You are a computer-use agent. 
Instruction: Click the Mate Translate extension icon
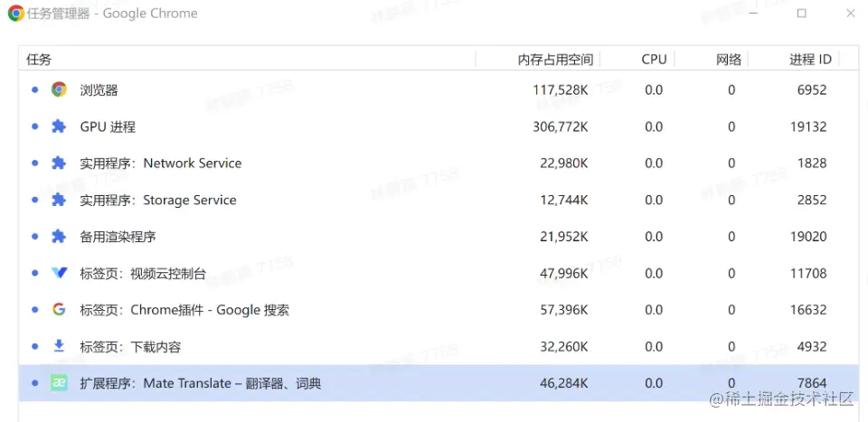click(x=59, y=383)
